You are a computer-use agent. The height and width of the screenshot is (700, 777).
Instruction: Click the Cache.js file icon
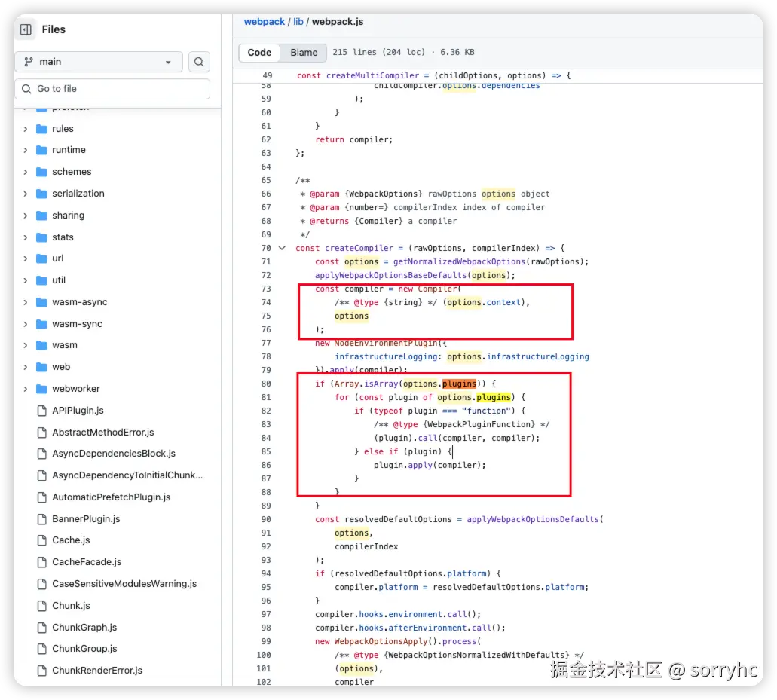42,540
